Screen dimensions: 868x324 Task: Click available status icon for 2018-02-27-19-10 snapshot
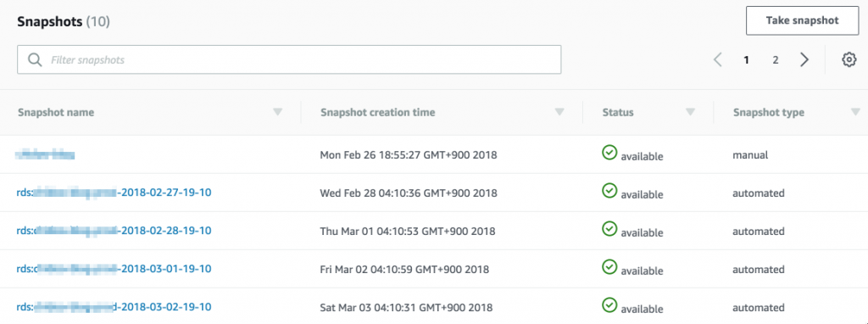609,190
